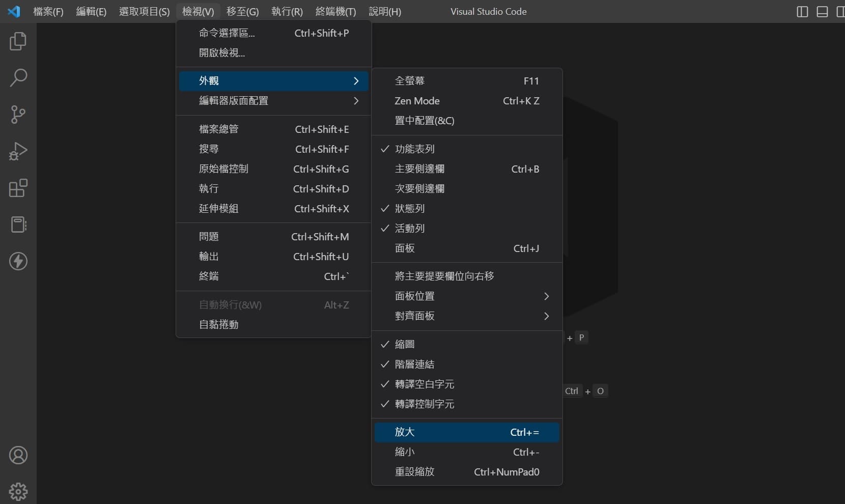Expand the 編輯器版面配置 submenu
This screenshot has height=504, width=845.
[x=273, y=101]
